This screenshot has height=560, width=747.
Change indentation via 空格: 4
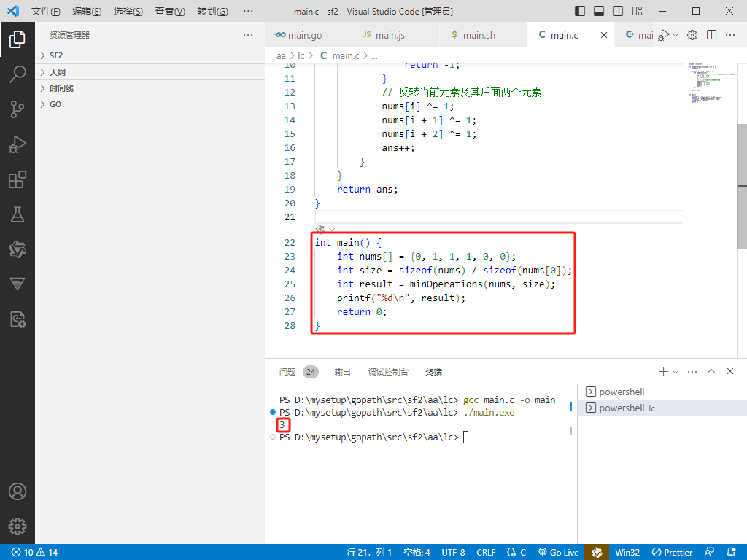417,553
